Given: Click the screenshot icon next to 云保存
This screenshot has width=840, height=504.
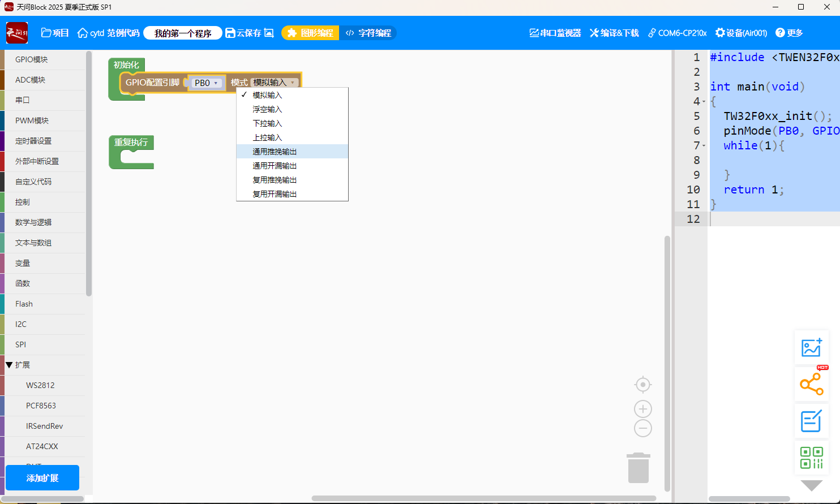Looking at the screenshot, I should pyautogui.click(x=269, y=33).
